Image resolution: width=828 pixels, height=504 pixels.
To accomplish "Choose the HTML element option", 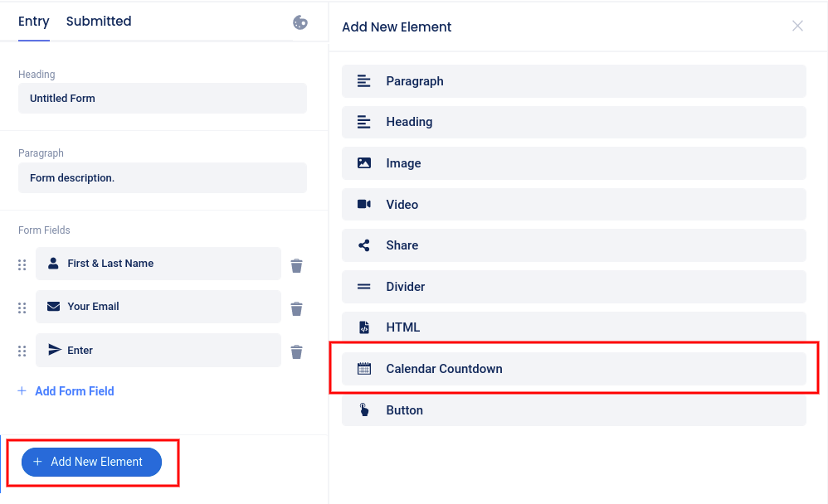I will 573,327.
